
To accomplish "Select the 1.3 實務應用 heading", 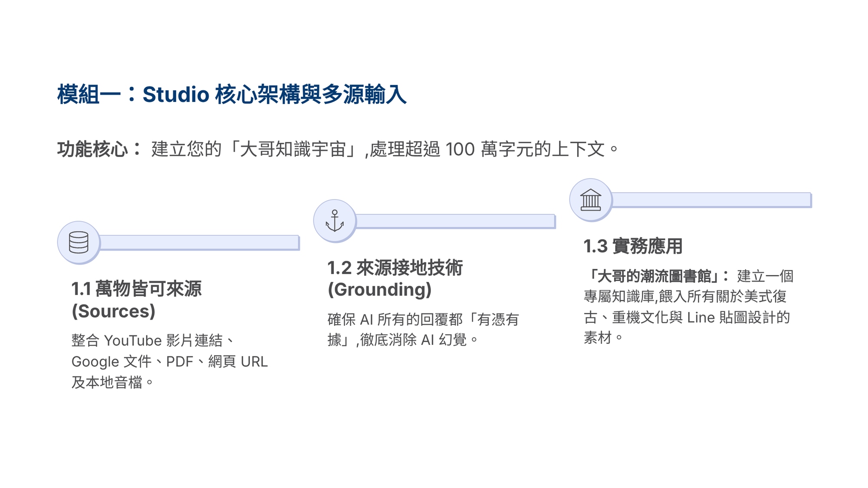I will [x=633, y=246].
